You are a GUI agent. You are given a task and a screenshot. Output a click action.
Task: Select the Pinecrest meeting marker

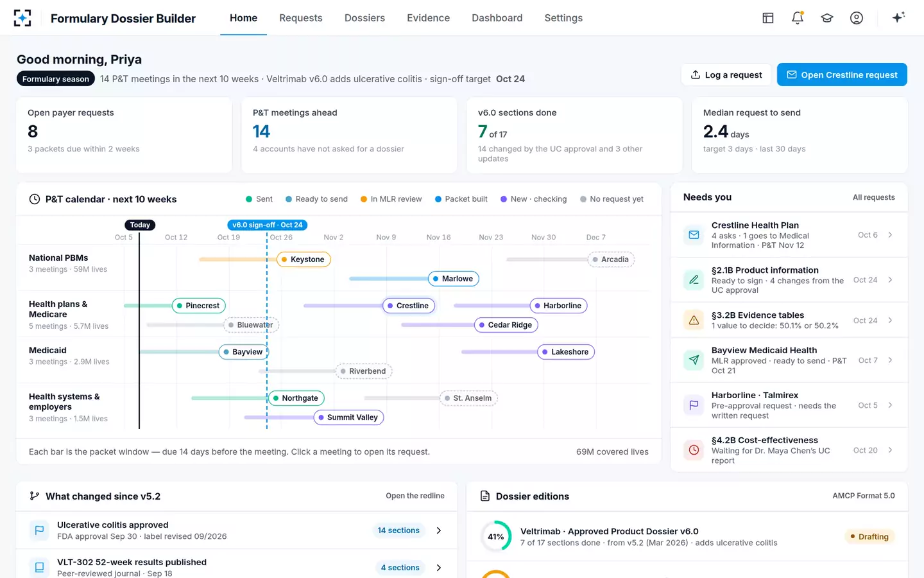click(x=199, y=306)
